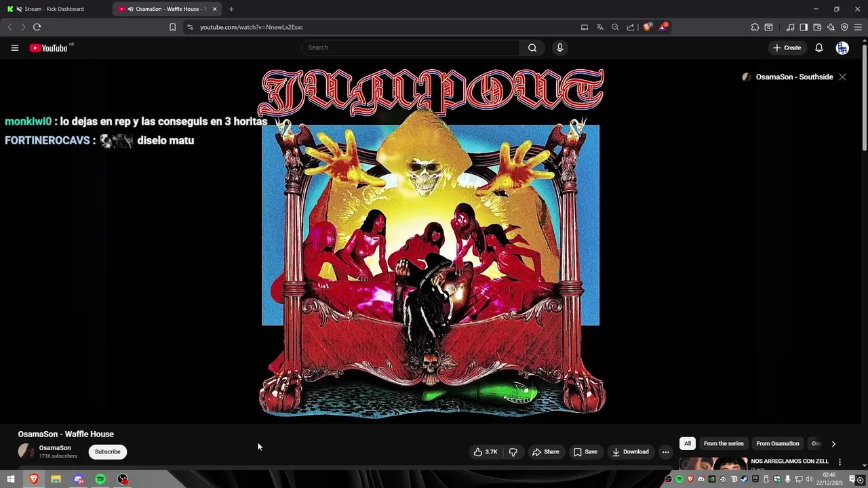The image size is (868, 488).
Task: Bookmark this page icon
Action: (x=172, y=27)
